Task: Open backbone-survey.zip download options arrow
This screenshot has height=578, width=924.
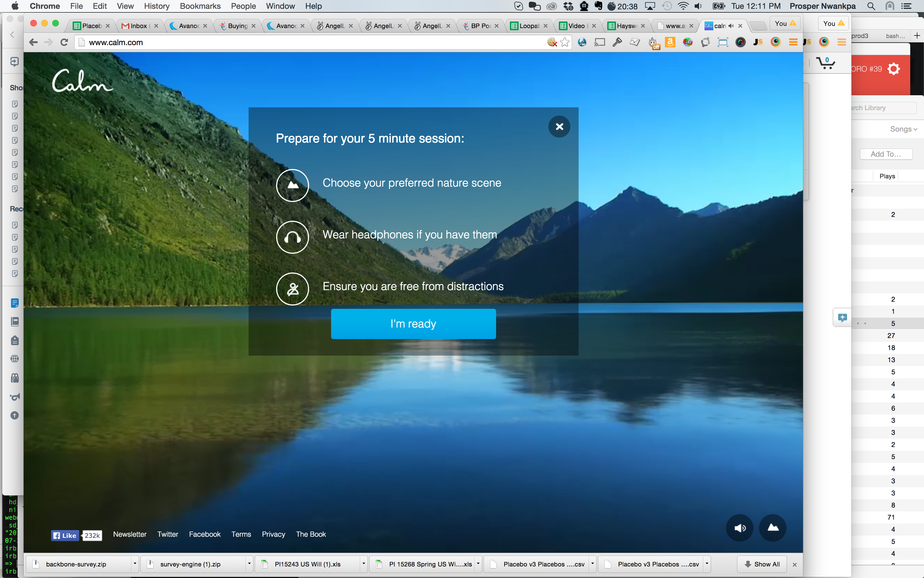Action: pyautogui.click(x=134, y=564)
